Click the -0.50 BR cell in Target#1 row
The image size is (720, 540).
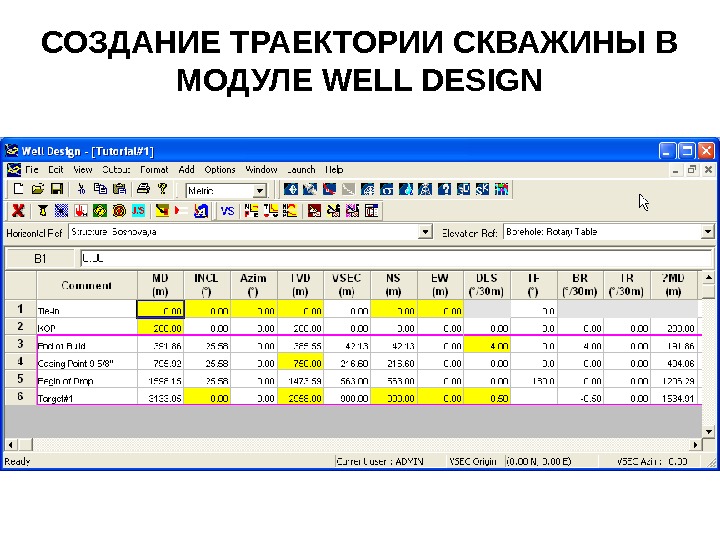click(x=580, y=397)
